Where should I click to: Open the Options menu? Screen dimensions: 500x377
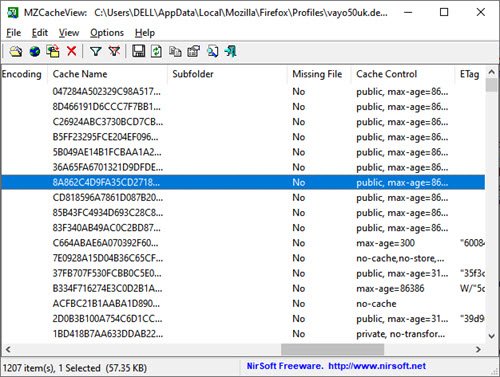tap(107, 33)
